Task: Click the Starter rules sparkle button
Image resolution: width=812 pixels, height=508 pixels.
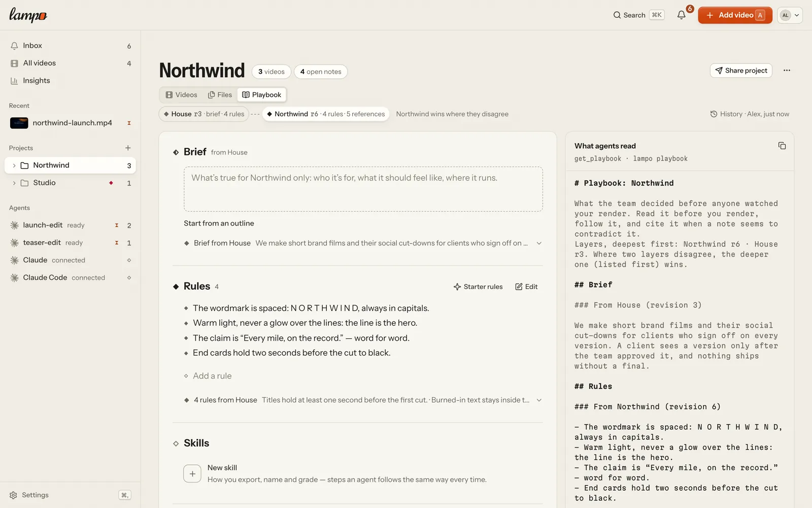Action: click(x=478, y=287)
